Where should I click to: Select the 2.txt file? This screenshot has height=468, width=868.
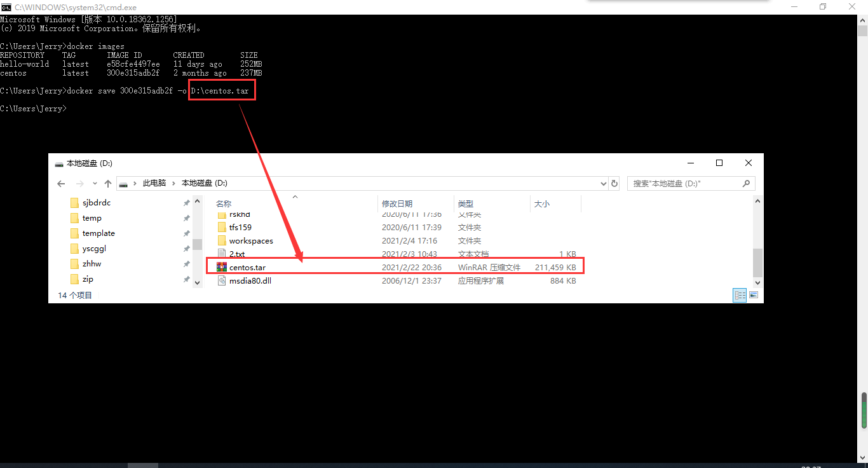[237, 254]
